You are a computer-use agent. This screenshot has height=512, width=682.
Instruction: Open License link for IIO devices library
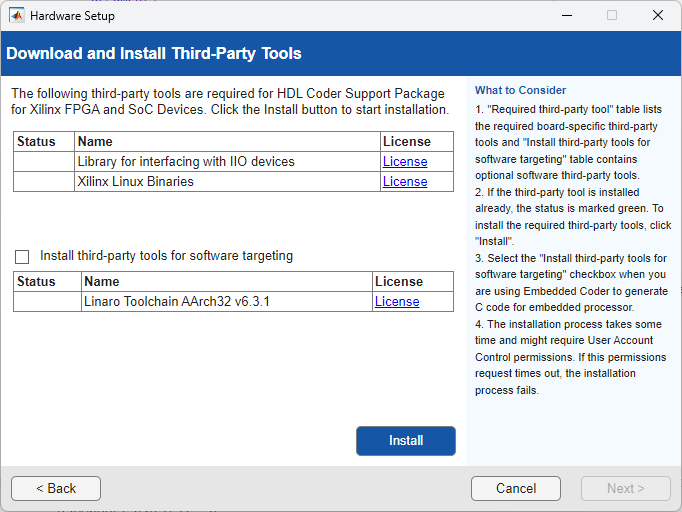pos(404,162)
